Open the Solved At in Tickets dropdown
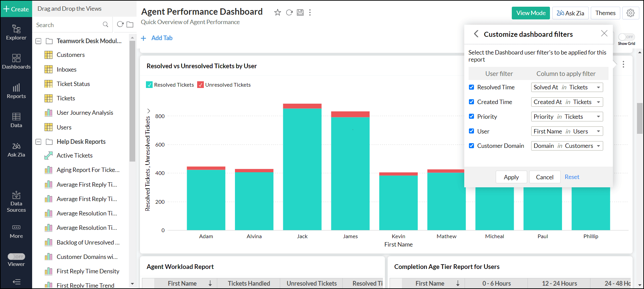The height and width of the screenshot is (289, 644). tap(567, 87)
